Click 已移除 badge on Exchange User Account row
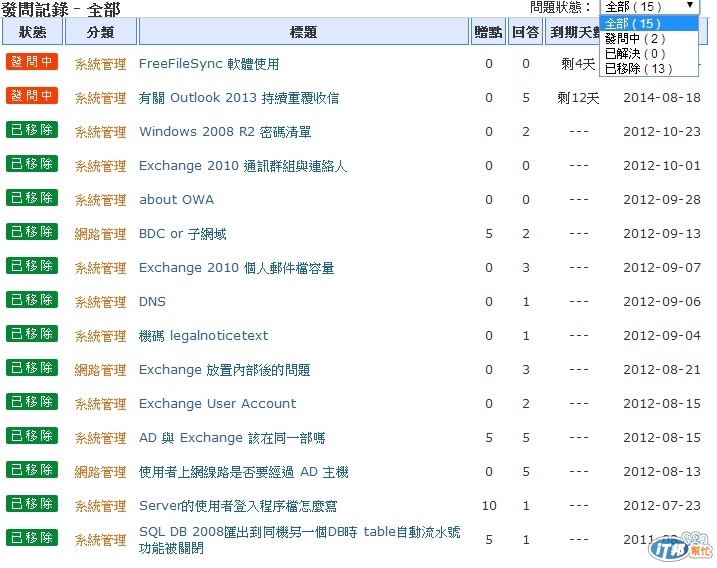Image resolution: width=717 pixels, height=568 pixels. (x=32, y=402)
